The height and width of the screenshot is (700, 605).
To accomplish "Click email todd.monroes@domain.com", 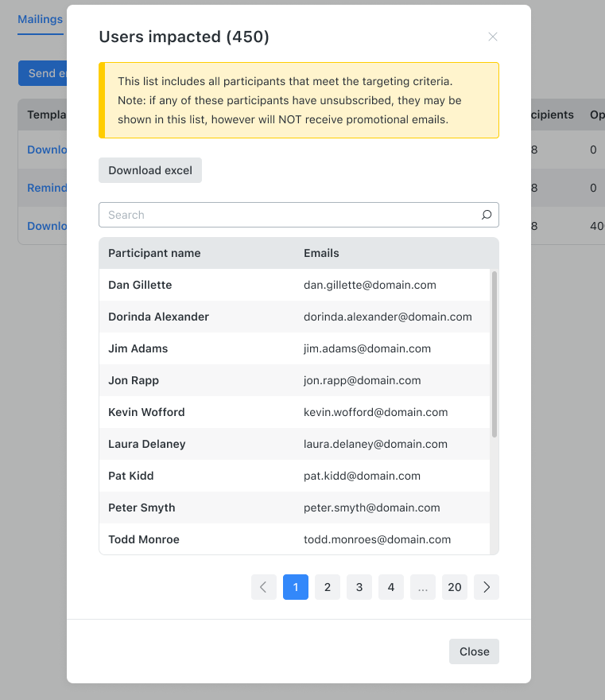I will click(377, 539).
